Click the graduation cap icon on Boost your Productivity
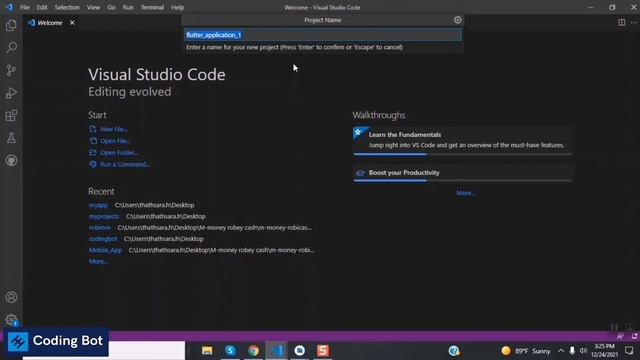The image size is (640, 360). pyautogui.click(x=360, y=173)
